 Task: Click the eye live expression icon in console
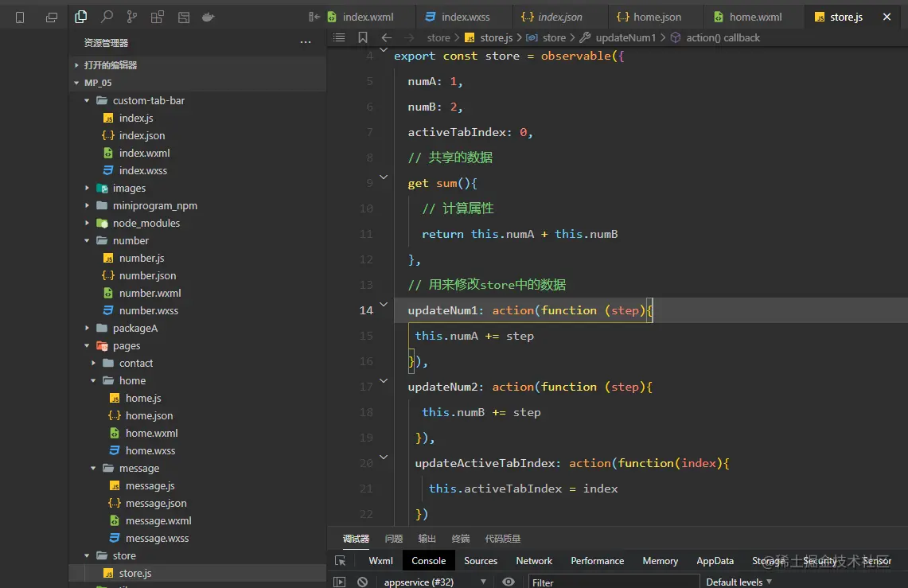(508, 582)
